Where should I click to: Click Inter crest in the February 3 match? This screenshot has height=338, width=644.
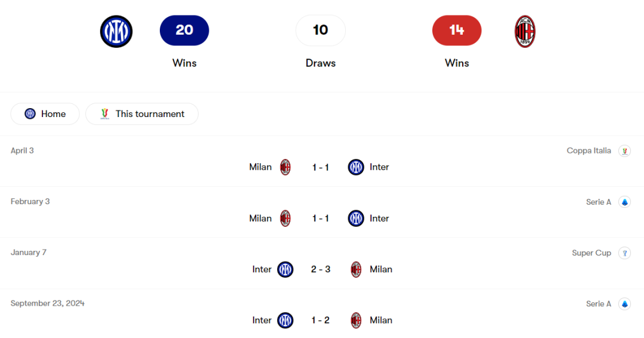pyautogui.click(x=356, y=219)
